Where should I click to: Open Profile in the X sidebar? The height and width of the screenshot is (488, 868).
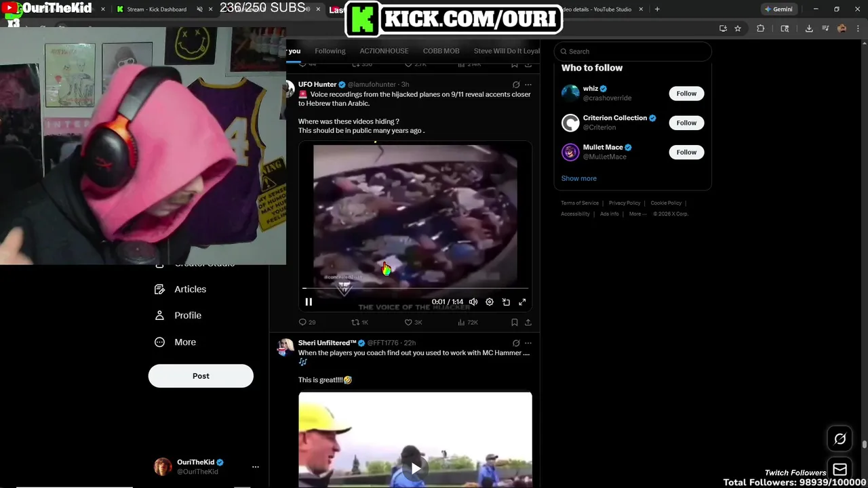tap(178, 316)
